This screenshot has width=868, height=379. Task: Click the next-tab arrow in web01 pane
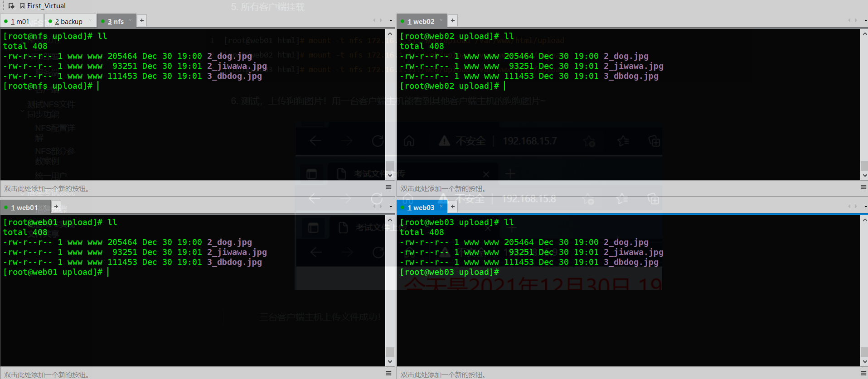coord(381,206)
